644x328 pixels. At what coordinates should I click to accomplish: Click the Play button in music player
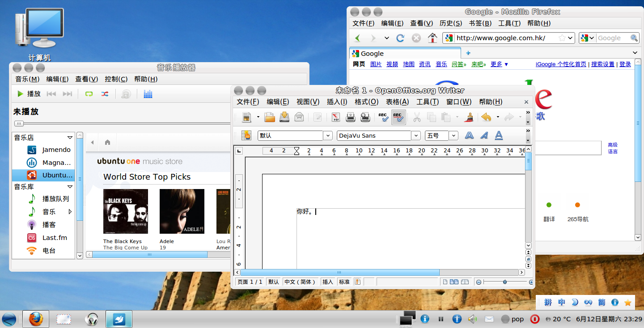pos(29,94)
